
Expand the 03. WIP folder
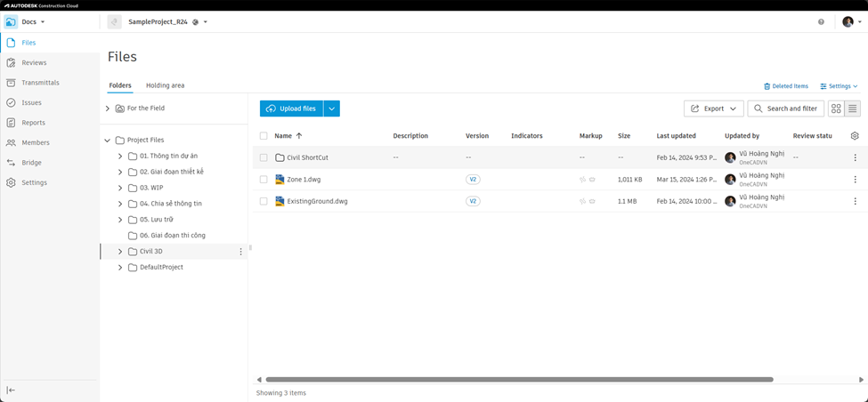(120, 188)
